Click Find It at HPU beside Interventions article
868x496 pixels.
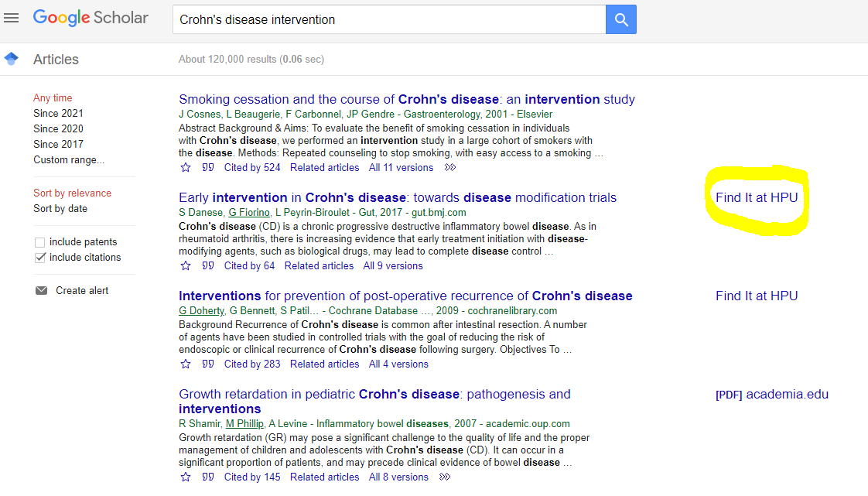coord(757,296)
